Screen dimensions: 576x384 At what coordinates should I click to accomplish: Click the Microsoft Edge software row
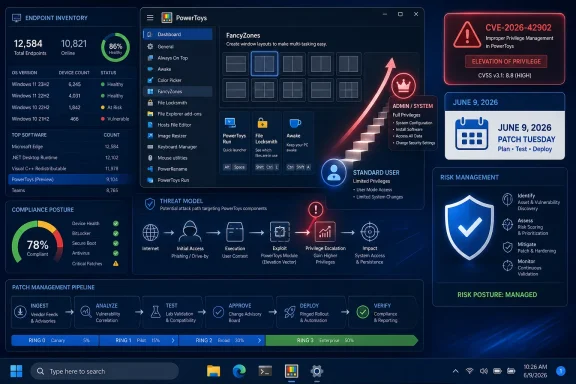coord(69,146)
